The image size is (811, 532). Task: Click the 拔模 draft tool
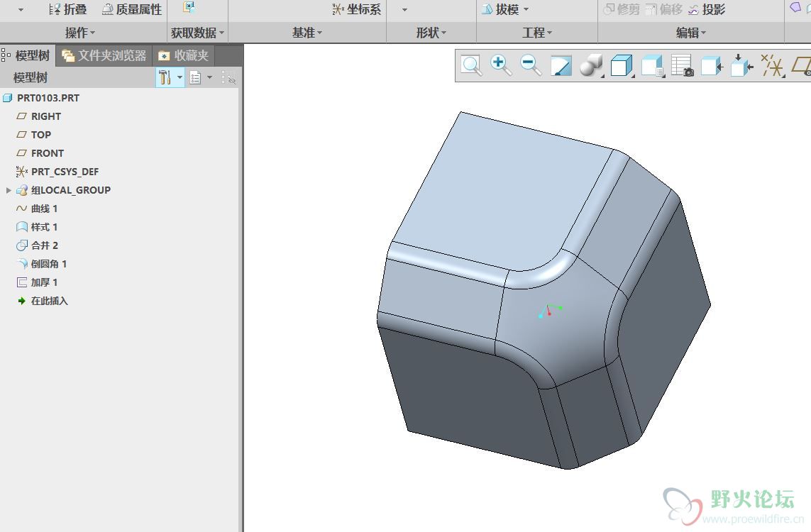pyautogui.click(x=500, y=9)
